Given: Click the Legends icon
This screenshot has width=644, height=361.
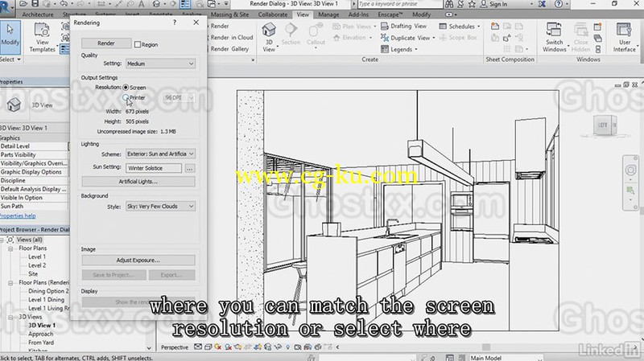Looking at the screenshot, I should click(x=385, y=49).
